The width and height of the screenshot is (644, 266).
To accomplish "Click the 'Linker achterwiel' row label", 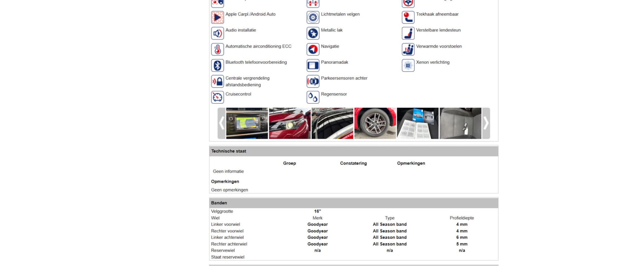I will pos(227,237).
